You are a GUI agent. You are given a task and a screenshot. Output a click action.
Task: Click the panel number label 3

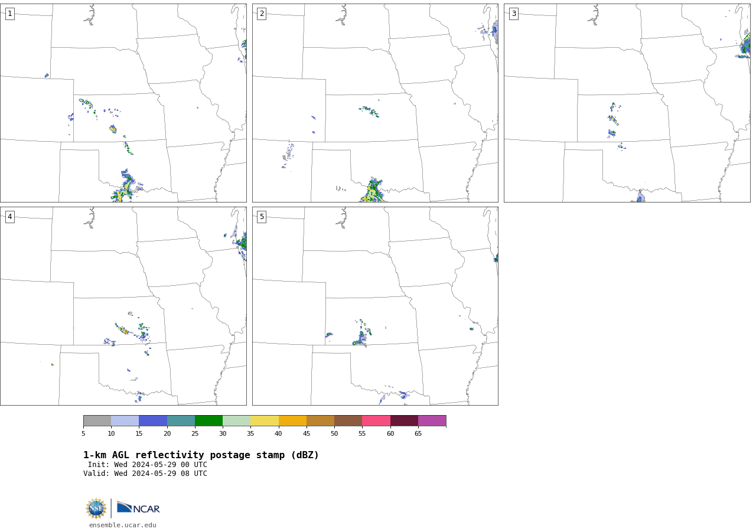(x=513, y=14)
